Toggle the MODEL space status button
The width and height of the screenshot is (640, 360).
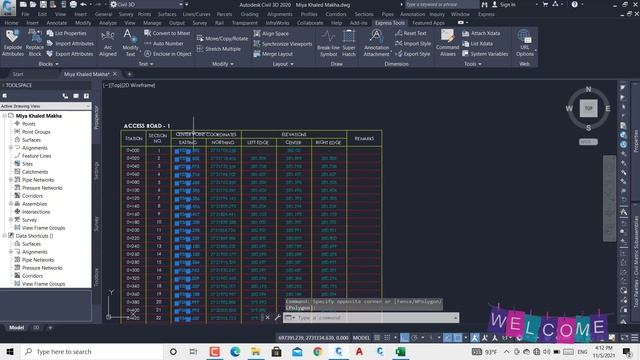361,338
